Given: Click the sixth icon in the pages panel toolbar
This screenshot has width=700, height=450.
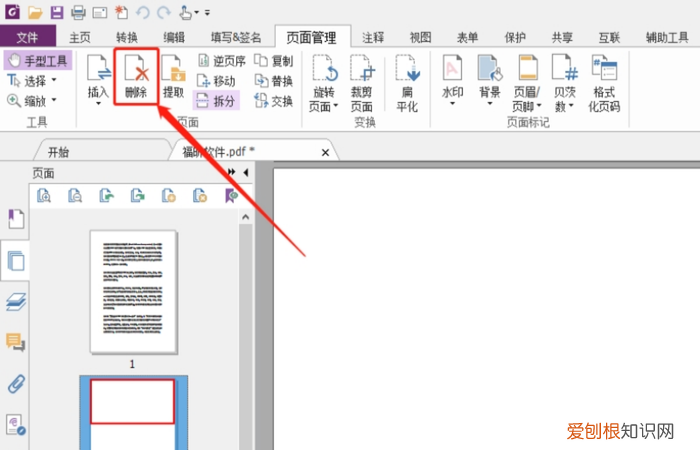Looking at the screenshot, I should pos(200,196).
